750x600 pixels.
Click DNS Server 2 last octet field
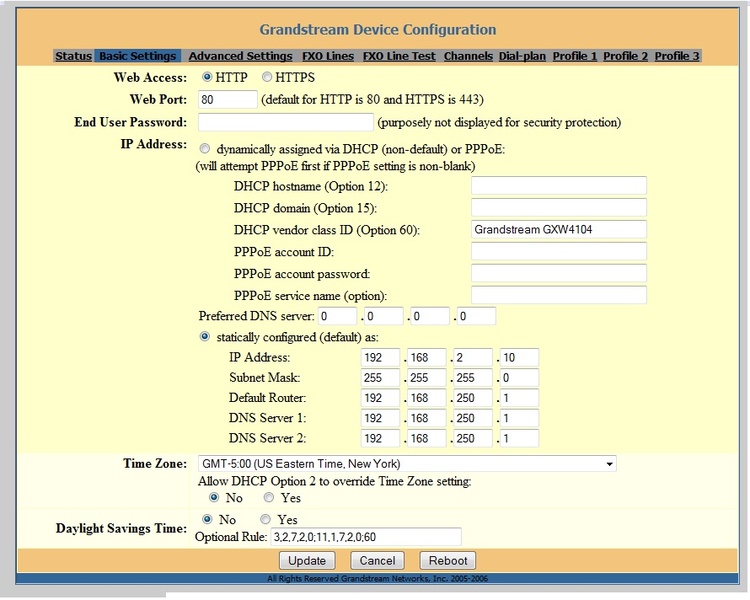point(519,438)
